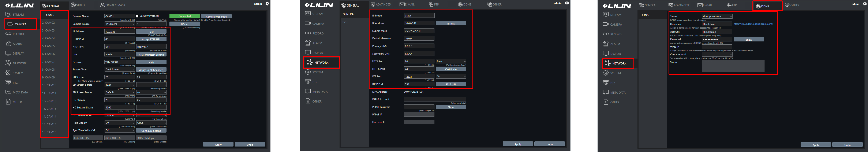Viewport: 868px width, 152px height.
Task: Click the DDNS Hostname field
Action: (717, 24)
